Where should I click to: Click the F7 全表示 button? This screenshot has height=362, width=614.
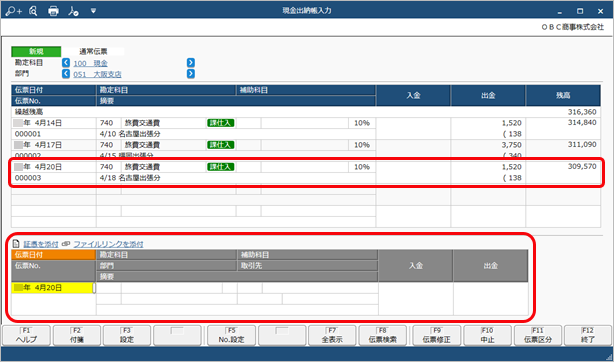(332, 335)
